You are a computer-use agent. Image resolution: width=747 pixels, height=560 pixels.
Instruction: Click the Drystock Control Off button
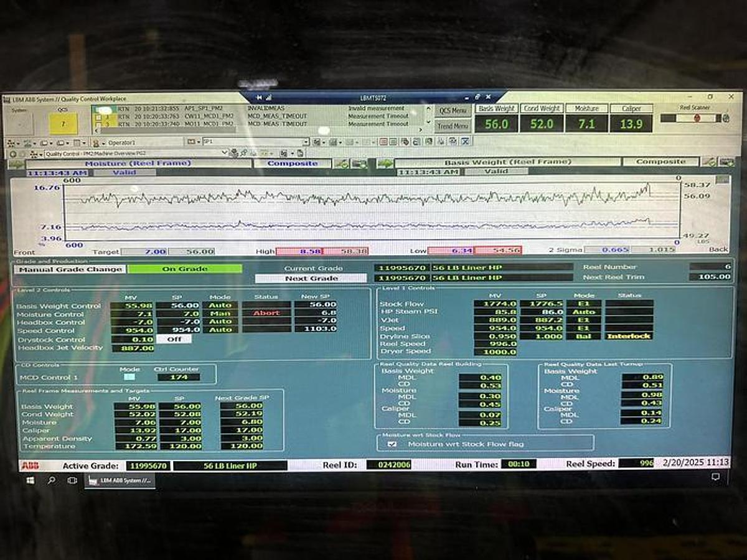coord(174,339)
